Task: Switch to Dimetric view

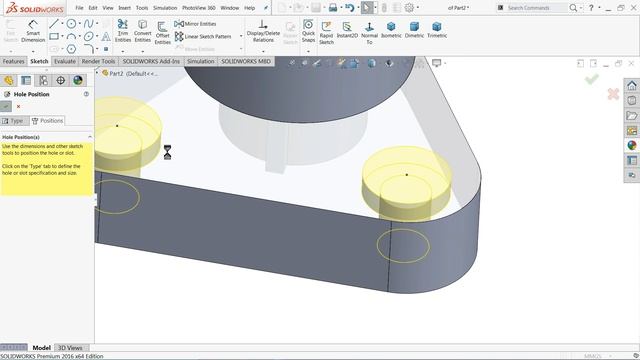Action: tap(414, 30)
